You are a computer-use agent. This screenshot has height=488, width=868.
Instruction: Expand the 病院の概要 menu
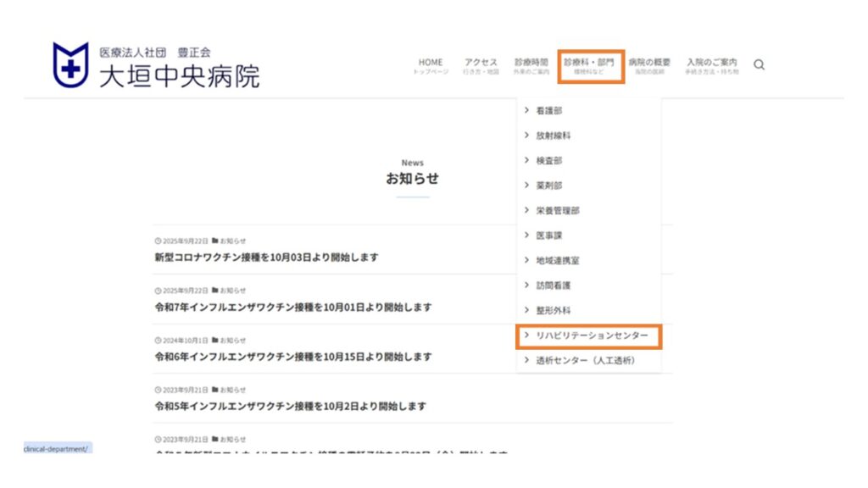[x=649, y=65]
